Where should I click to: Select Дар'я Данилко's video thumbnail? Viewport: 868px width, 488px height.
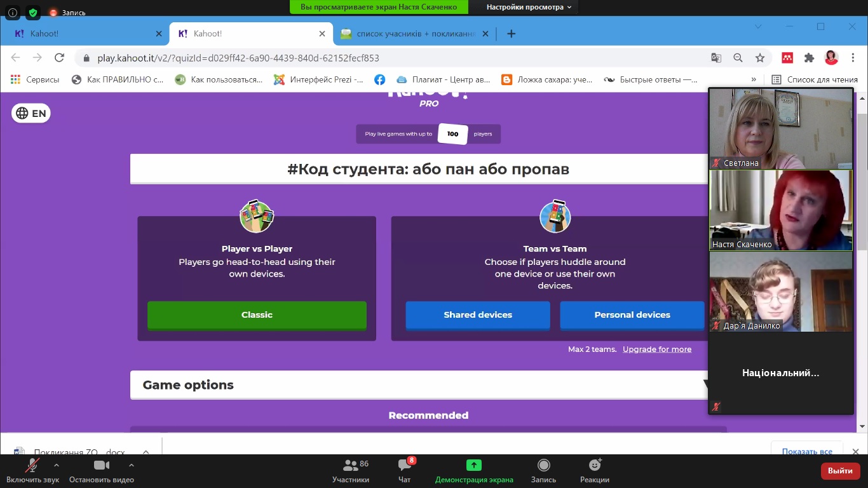pos(780,292)
